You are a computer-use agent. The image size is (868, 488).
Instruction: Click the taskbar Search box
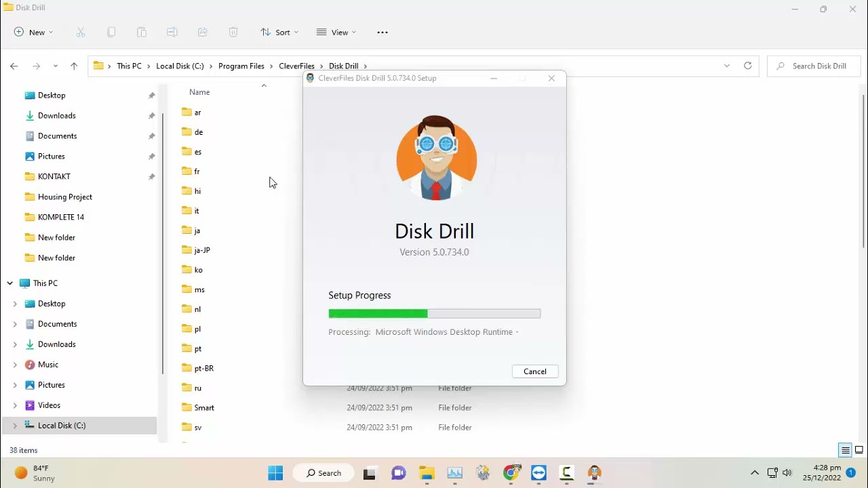tap(323, 473)
